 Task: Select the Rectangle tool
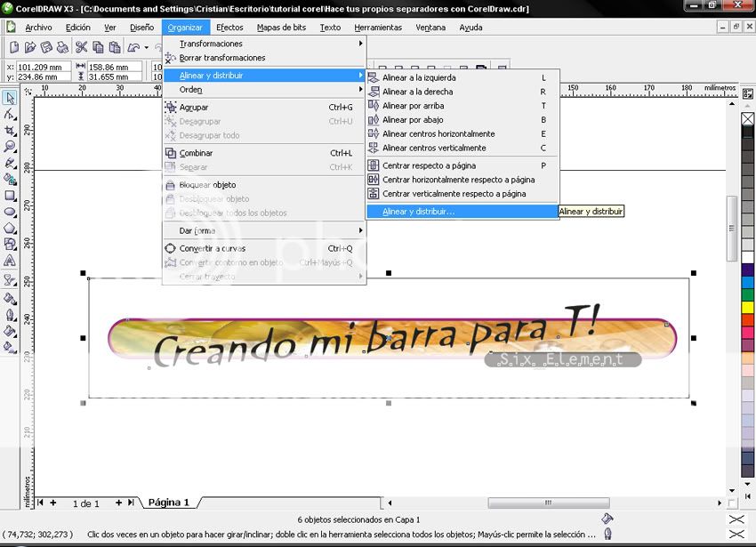click(10, 196)
